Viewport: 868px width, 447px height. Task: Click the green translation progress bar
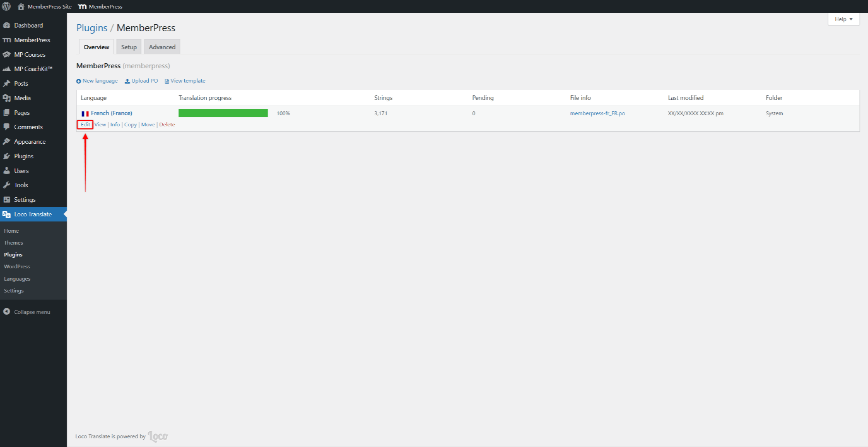tap(223, 113)
